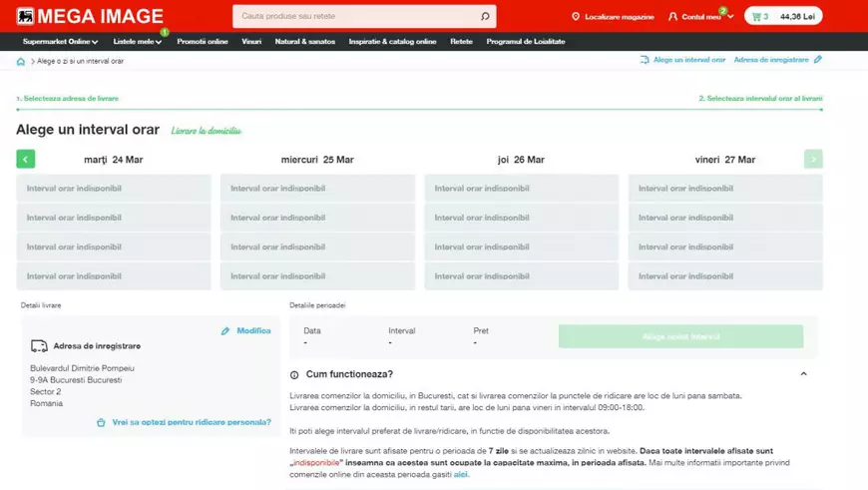This screenshot has width=868, height=490.
Task: Open the Promotii online menu item
Action: 203,42
